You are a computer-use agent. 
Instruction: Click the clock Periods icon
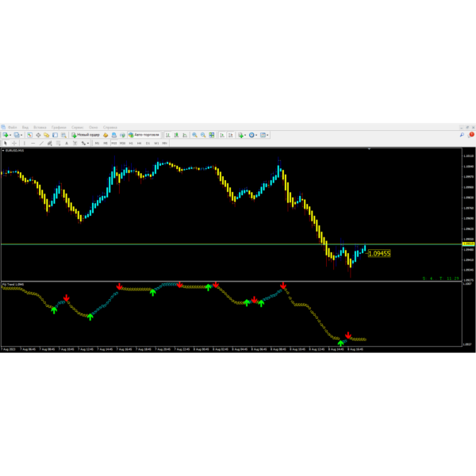point(251,135)
